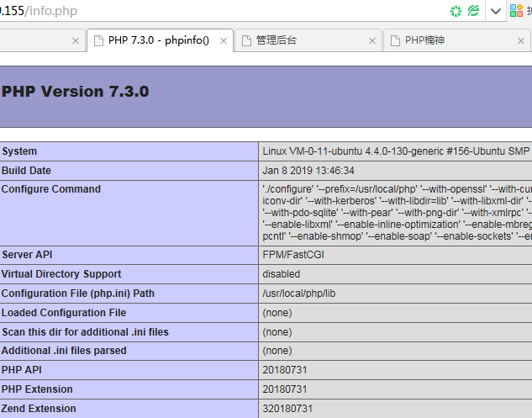532x418 pixels.
Task: Click the Jan 8 2019 13:46:34 value
Action: click(x=308, y=171)
